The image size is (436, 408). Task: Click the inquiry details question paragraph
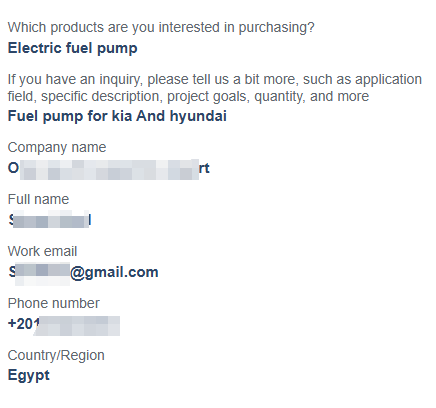(x=215, y=88)
